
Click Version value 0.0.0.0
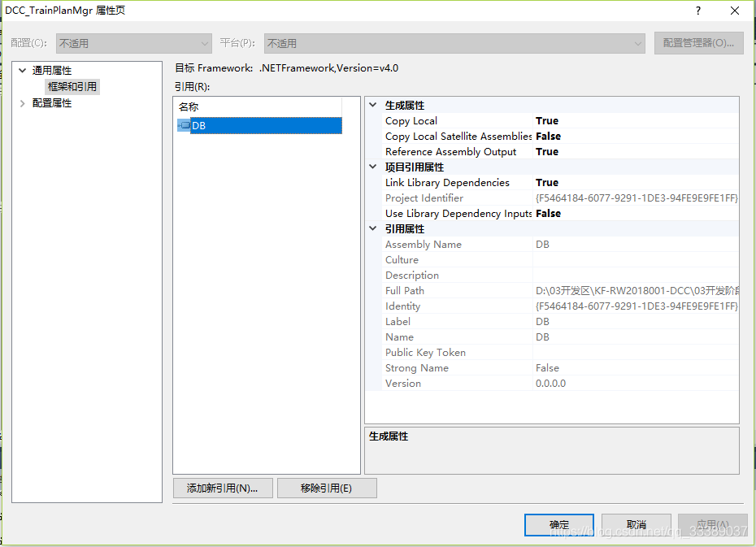pyautogui.click(x=550, y=383)
